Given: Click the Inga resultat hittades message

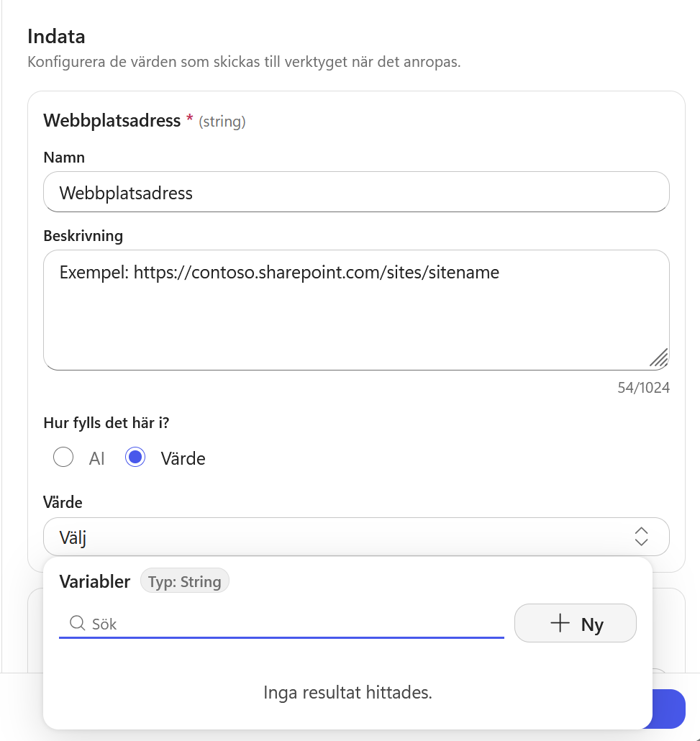Looking at the screenshot, I should [348, 692].
